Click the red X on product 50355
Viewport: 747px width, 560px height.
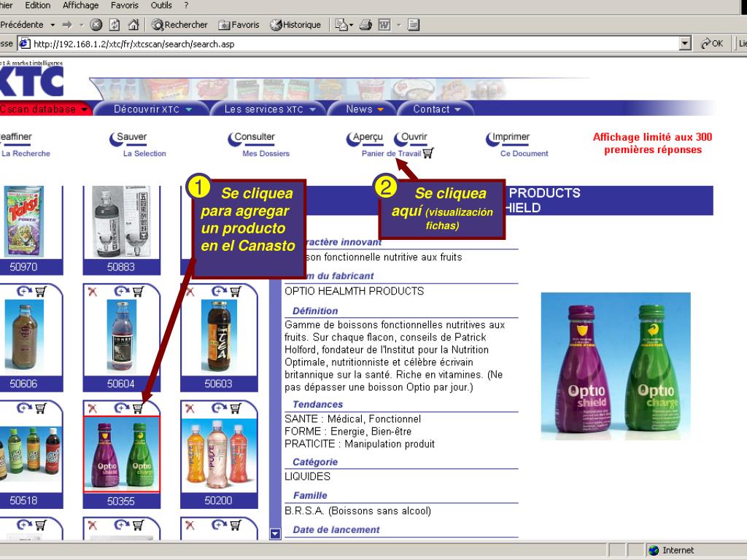pos(93,408)
